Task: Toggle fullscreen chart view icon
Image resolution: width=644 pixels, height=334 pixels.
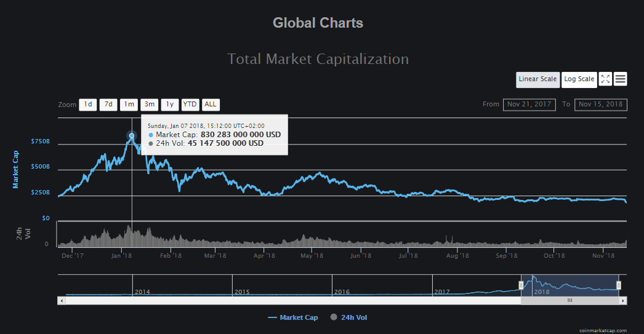Action: [x=605, y=79]
